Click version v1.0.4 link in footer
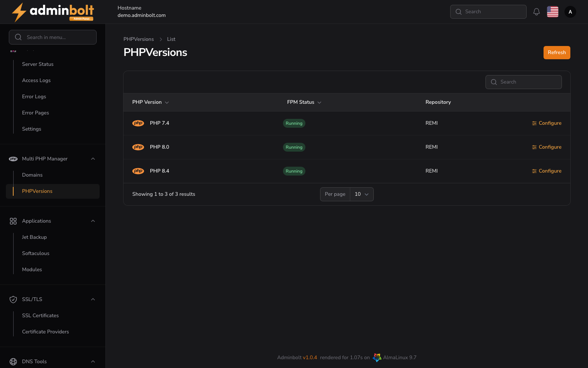The height and width of the screenshot is (368, 588). pos(310,358)
